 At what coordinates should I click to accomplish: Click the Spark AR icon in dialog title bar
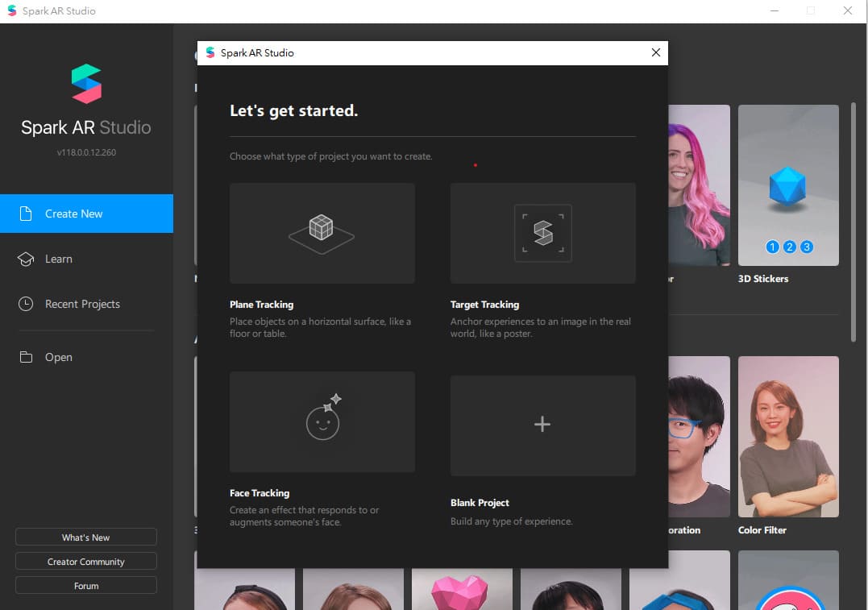[210, 52]
